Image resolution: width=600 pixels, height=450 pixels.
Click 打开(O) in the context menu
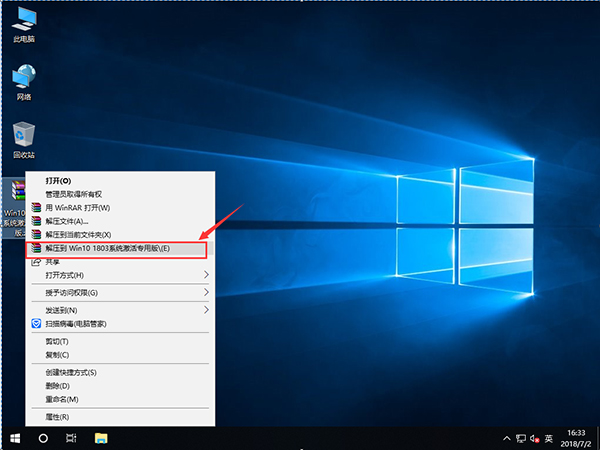tap(120, 181)
